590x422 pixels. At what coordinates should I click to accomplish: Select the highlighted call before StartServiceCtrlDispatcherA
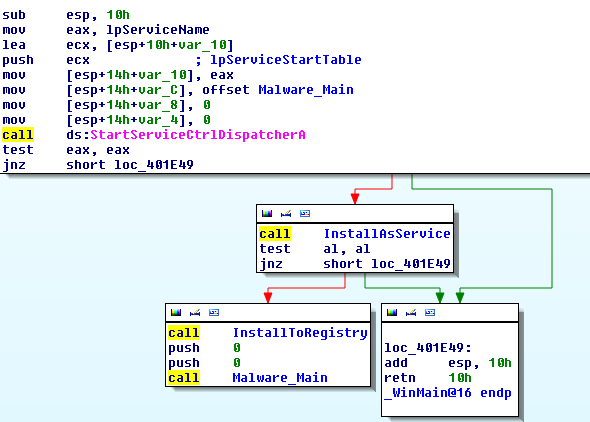coord(18,135)
